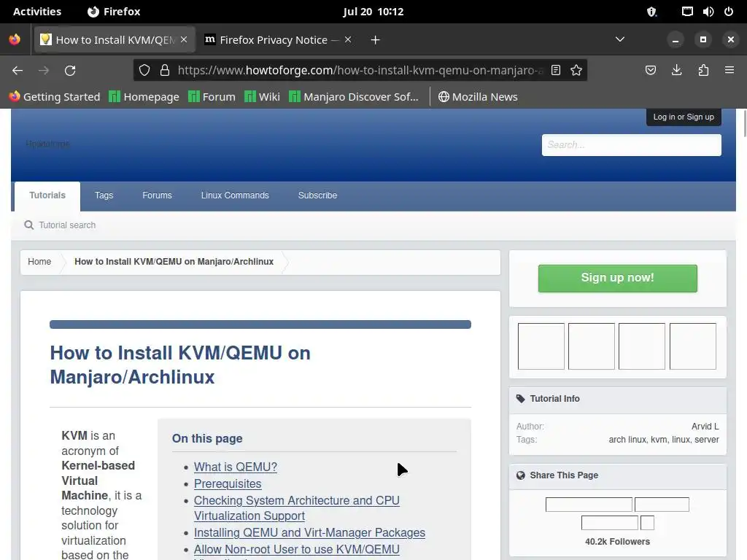Save page to Pocket
Screen dimensions: 747x560
tap(651, 71)
